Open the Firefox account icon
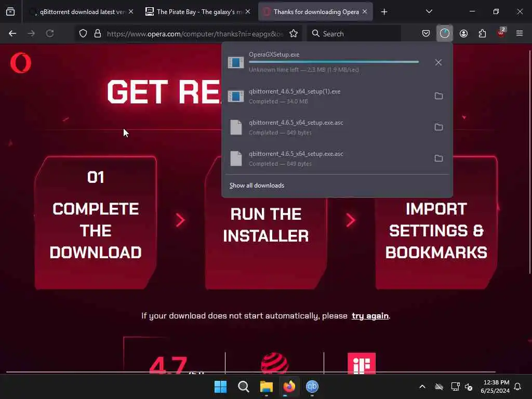This screenshot has height=399, width=532. click(463, 33)
